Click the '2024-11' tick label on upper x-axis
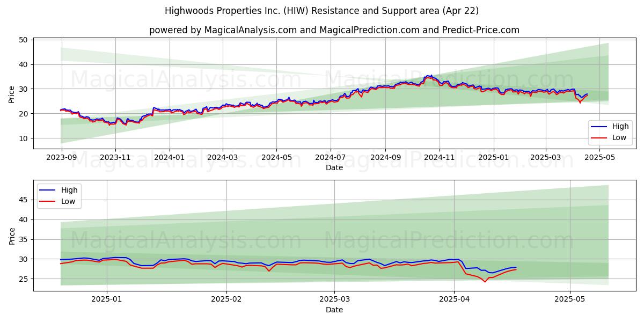This screenshot has height=322, width=644. tap(440, 157)
